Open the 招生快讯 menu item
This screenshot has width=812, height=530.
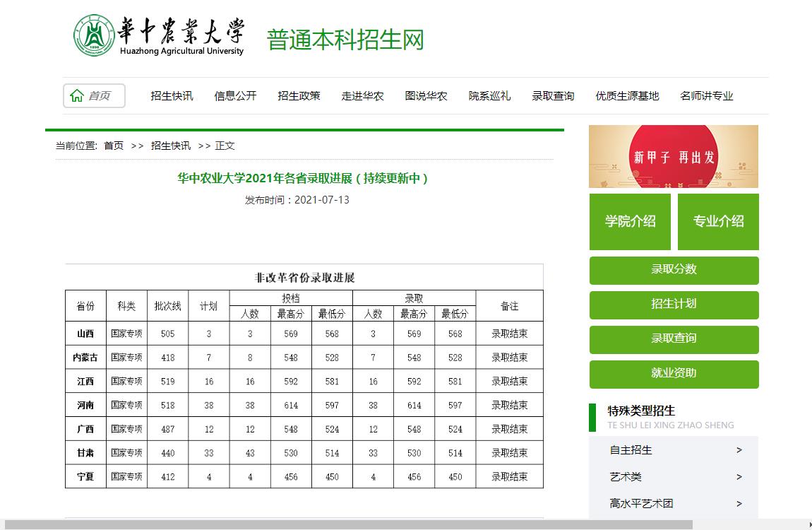pyautogui.click(x=172, y=96)
